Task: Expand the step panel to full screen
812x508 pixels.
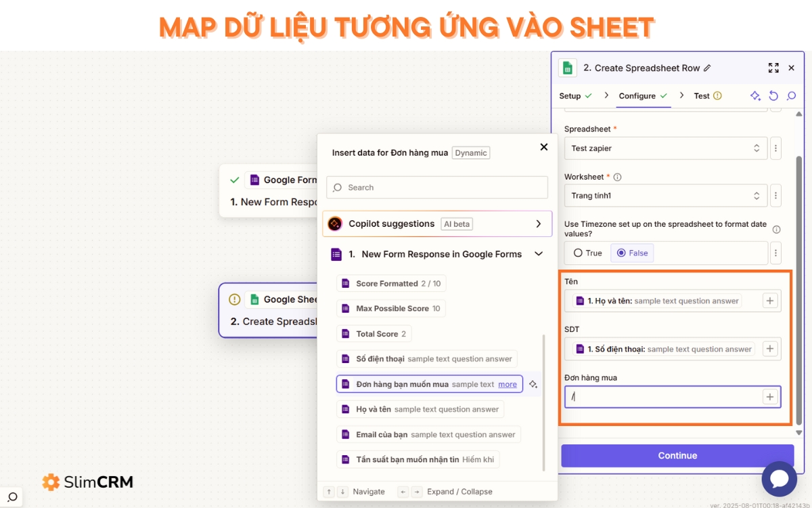Action: point(773,68)
